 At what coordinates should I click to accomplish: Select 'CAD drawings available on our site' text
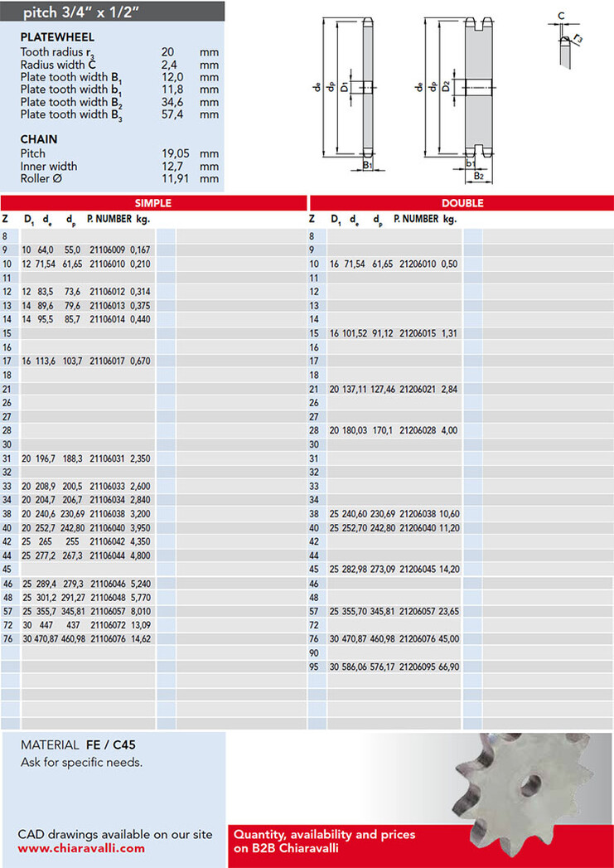[x=115, y=834]
